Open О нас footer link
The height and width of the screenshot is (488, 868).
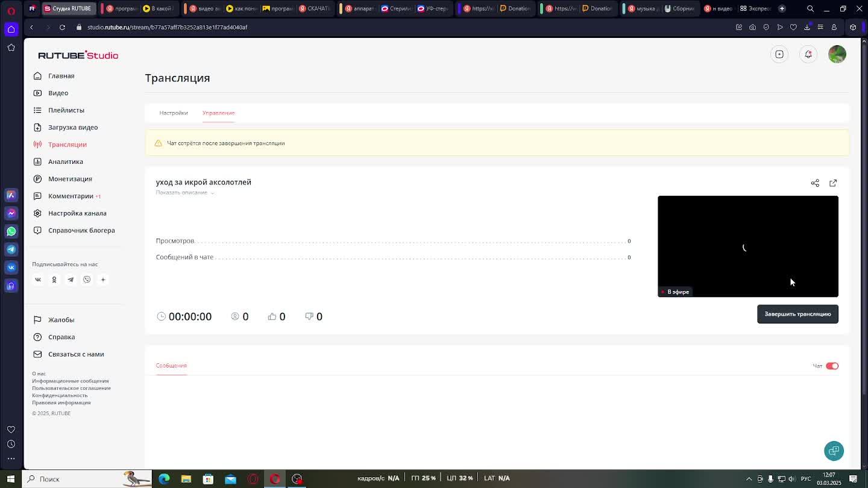point(39,374)
